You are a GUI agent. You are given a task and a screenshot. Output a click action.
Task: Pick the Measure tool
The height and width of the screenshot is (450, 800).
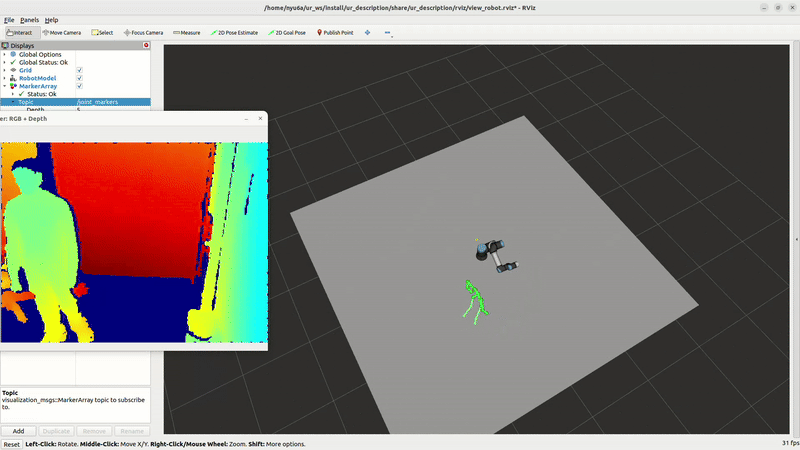(187, 33)
